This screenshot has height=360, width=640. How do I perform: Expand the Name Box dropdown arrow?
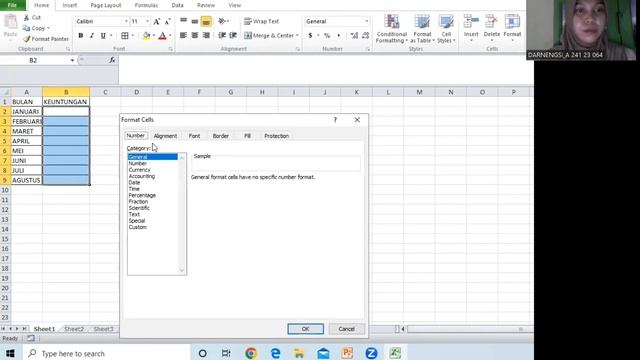click(x=72, y=60)
